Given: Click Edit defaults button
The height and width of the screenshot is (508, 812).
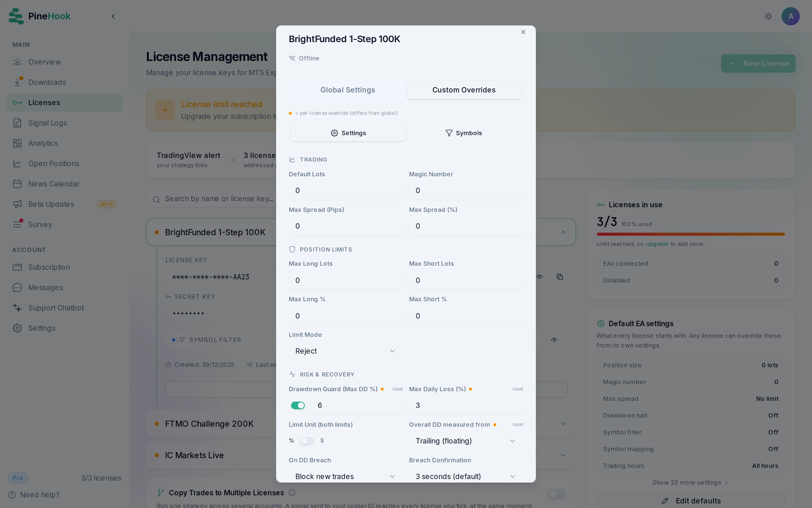Looking at the screenshot, I should click(690, 500).
